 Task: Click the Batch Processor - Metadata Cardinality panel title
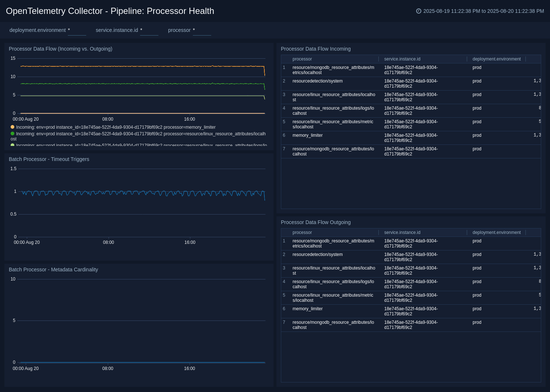53,270
